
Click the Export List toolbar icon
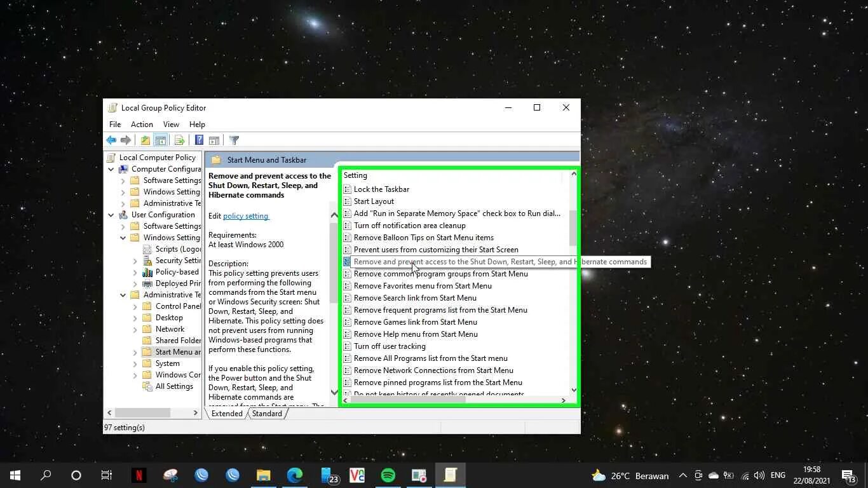(x=179, y=140)
